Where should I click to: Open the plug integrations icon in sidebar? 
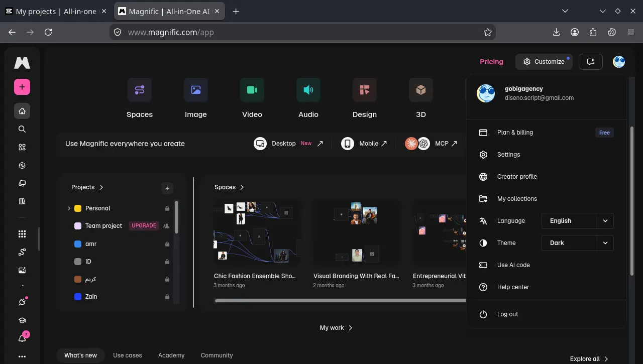pyautogui.click(x=22, y=302)
